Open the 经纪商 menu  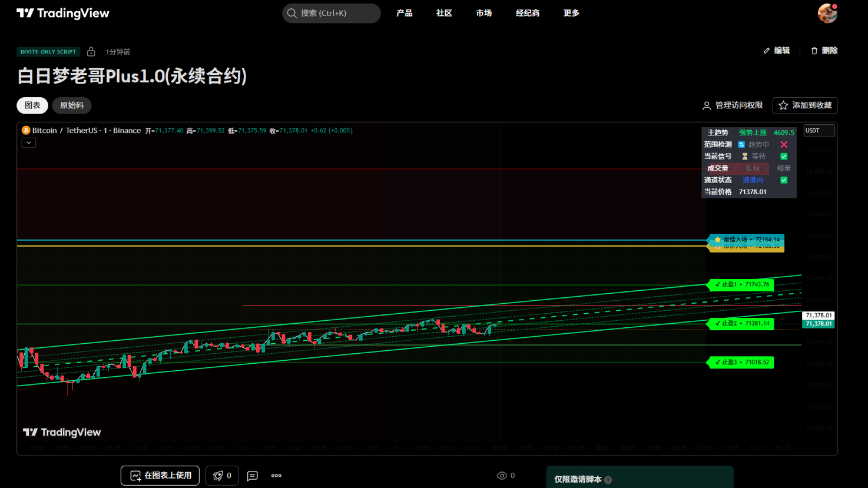[528, 13]
